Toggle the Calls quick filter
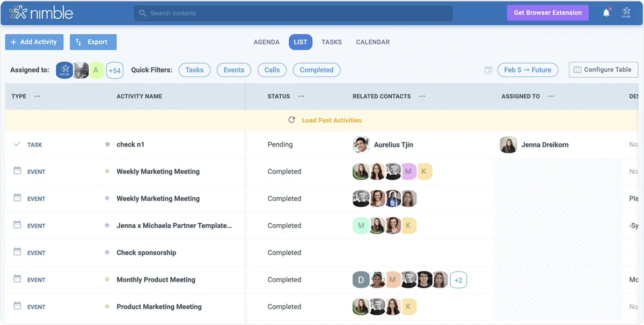 (272, 70)
